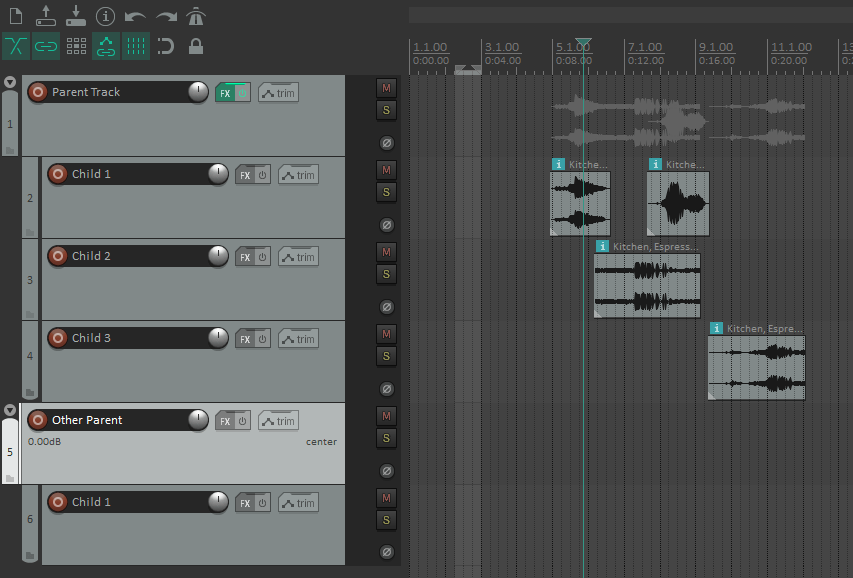Toggle locking with the padlock icon
853x578 pixels.
(x=196, y=47)
